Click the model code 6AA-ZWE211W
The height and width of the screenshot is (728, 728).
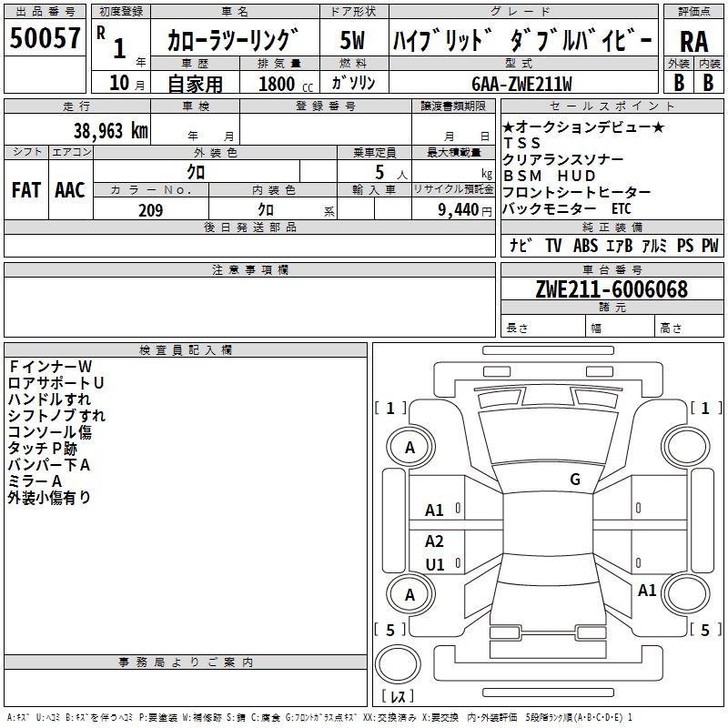(521, 84)
